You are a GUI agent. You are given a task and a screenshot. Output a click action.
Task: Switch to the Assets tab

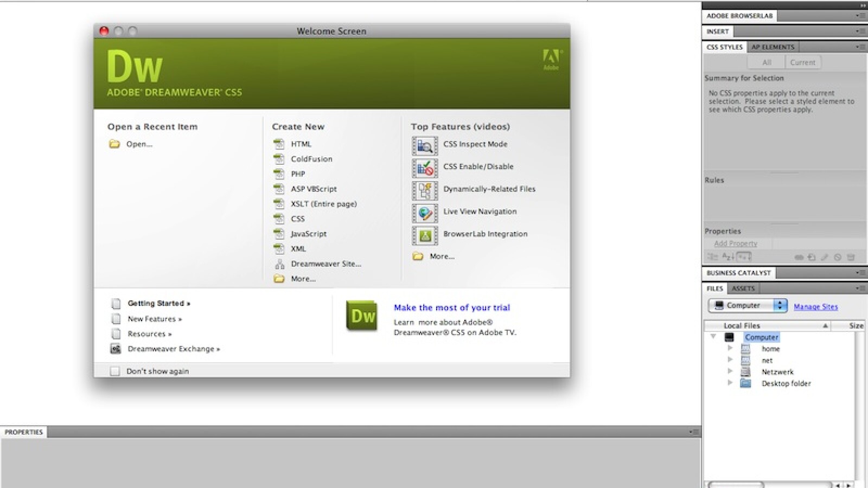pos(743,288)
